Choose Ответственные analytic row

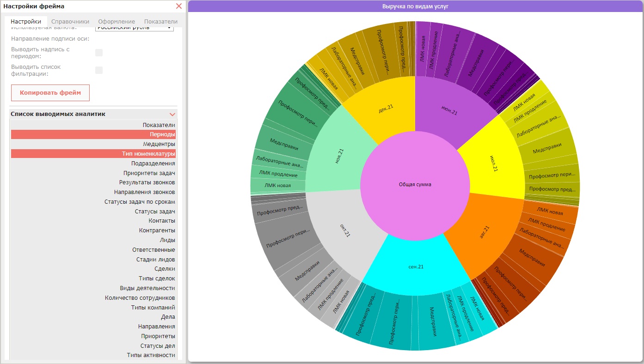pyautogui.click(x=93, y=250)
